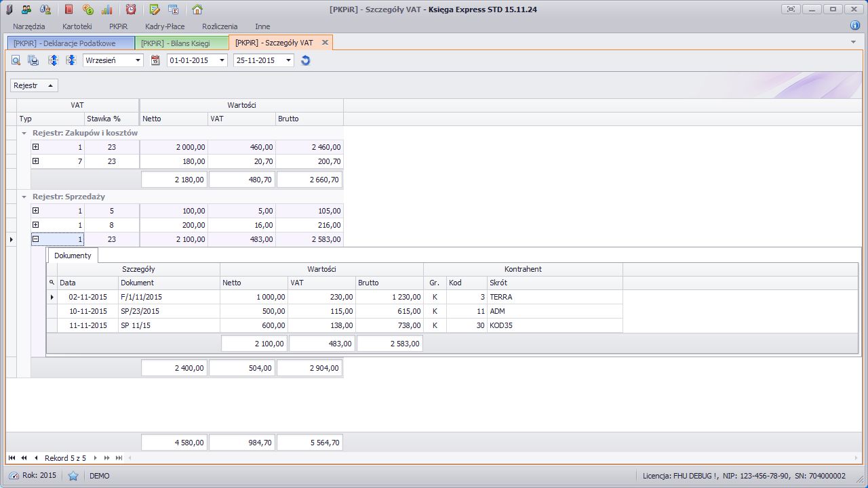Viewport: 868px width, 488px height.
Task: Click the blue refresh icon
Action: pos(306,60)
